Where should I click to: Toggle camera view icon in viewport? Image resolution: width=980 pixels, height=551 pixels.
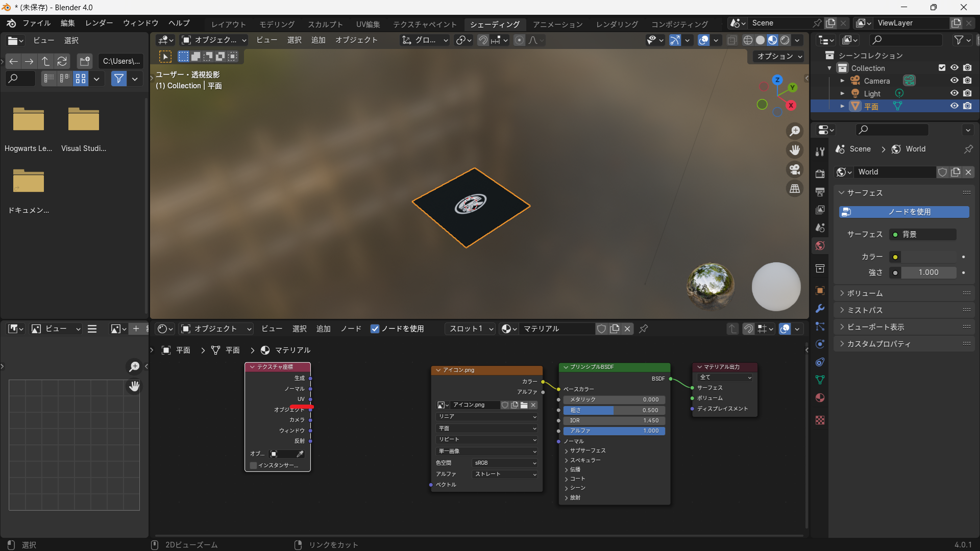(x=795, y=169)
